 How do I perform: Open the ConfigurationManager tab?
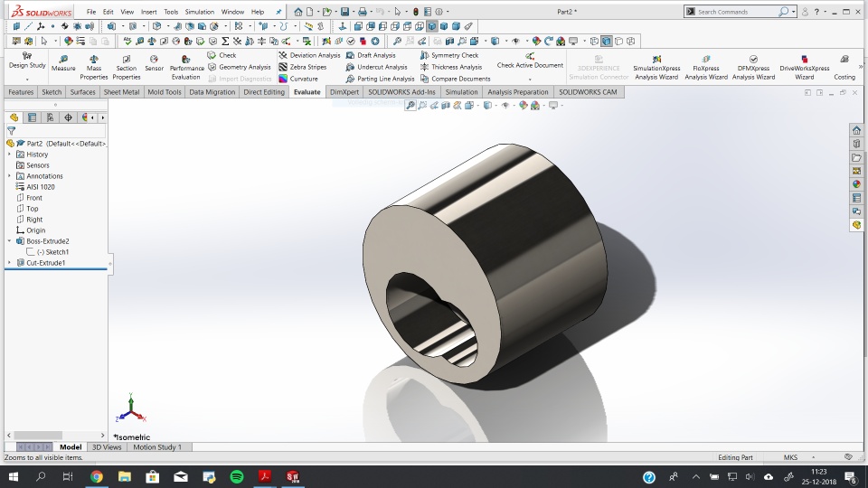point(50,117)
